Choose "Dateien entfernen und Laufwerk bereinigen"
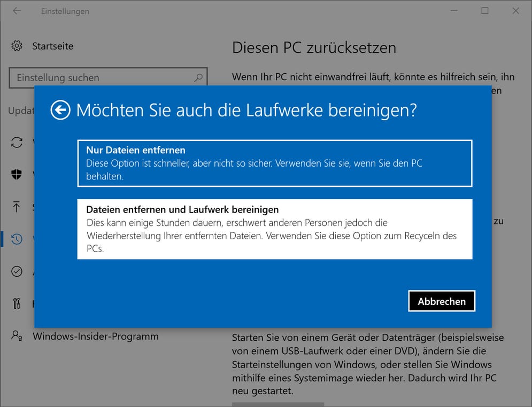This screenshot has height=407, width=532. [x=274, y=229]
